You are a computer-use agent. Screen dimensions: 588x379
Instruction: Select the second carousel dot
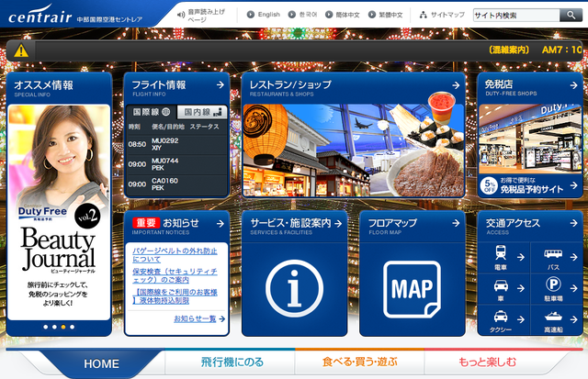pyautogui.click(x=54, y=327)
